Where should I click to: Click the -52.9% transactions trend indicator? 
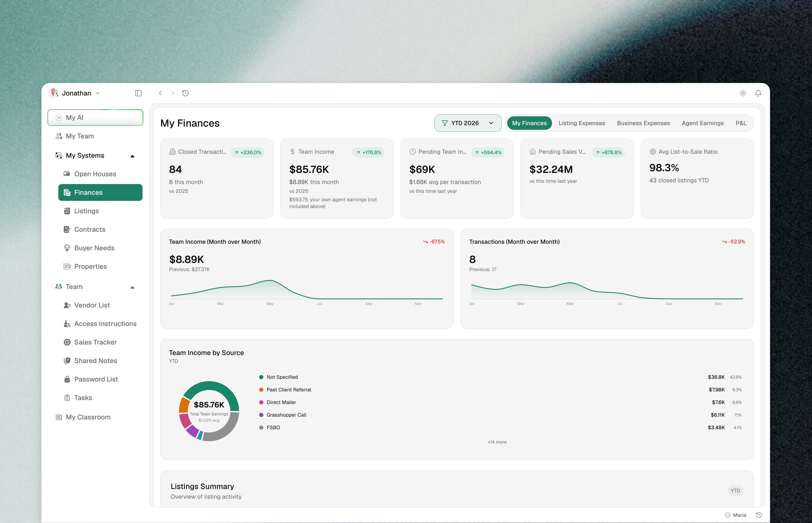[733, 242]
